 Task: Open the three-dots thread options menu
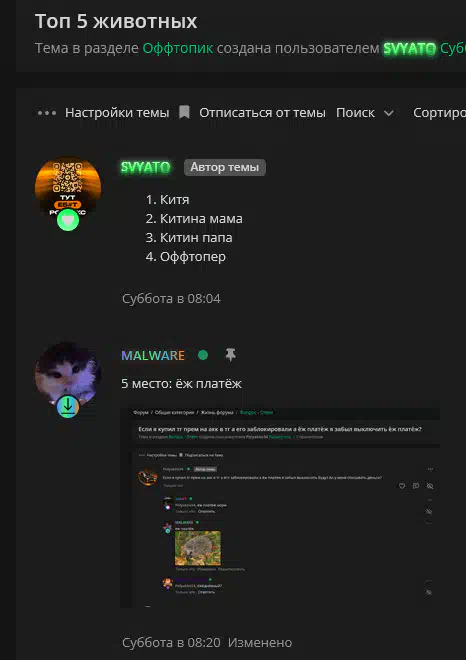click(x=47, y=113)
